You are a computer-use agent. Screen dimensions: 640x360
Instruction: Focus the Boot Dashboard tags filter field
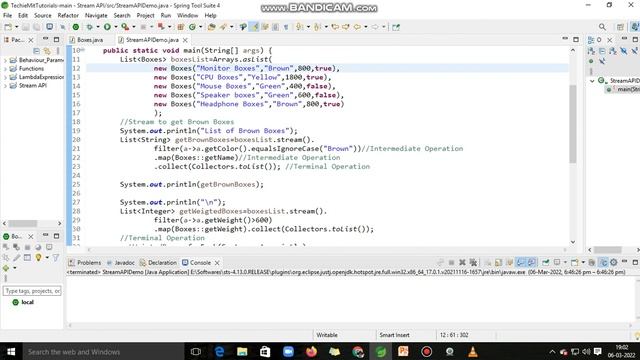coord(32,291)
